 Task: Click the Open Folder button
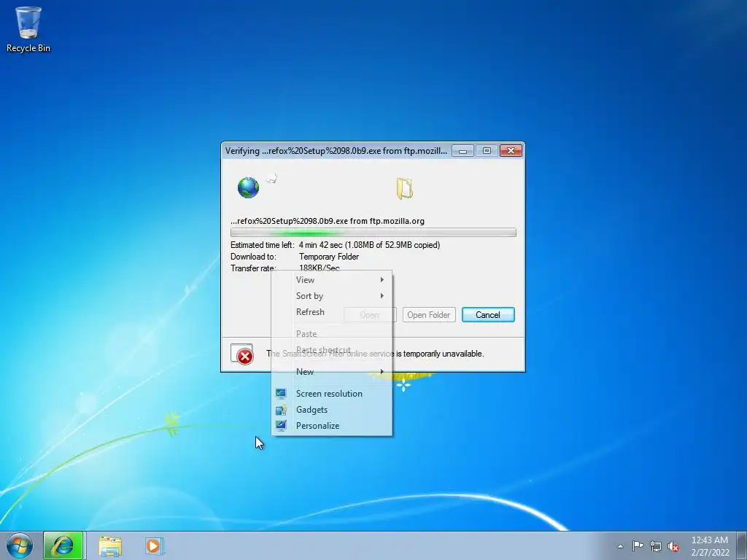point(429,315)
